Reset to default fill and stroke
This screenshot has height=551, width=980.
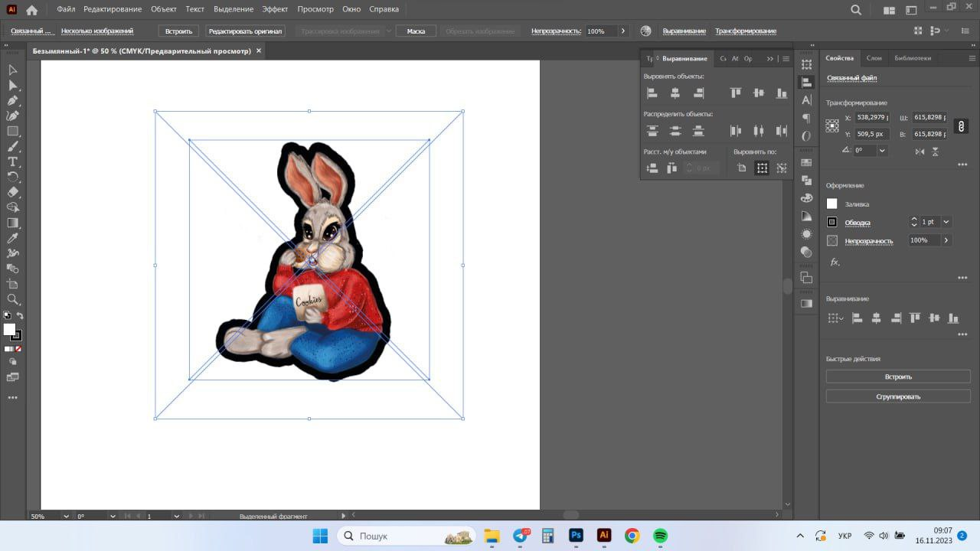click(x=7, y=315)
